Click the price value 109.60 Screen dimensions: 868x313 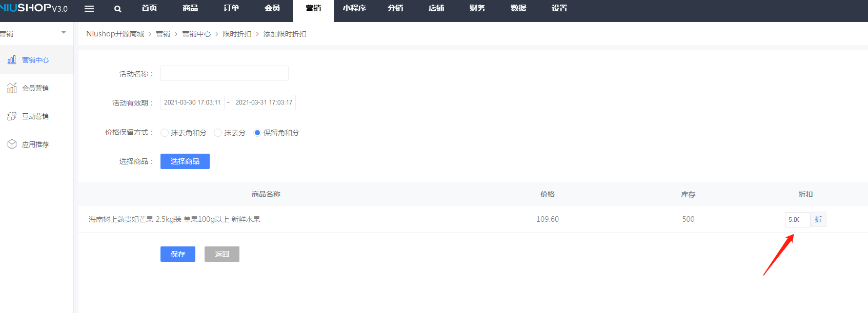click(x=548, y=219)
